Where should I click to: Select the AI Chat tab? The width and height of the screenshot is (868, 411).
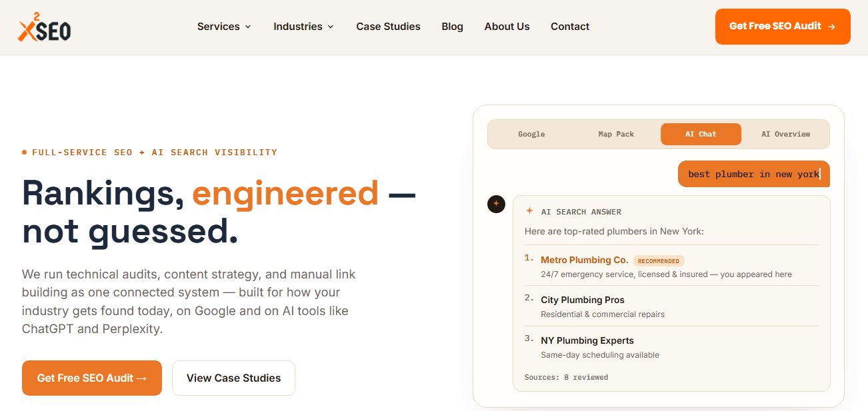coord(701,134)
